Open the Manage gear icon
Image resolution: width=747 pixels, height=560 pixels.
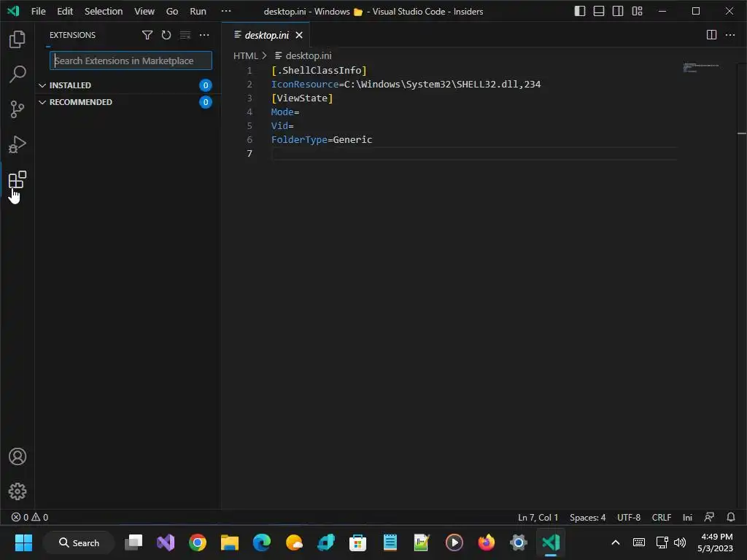click(18, 491)
